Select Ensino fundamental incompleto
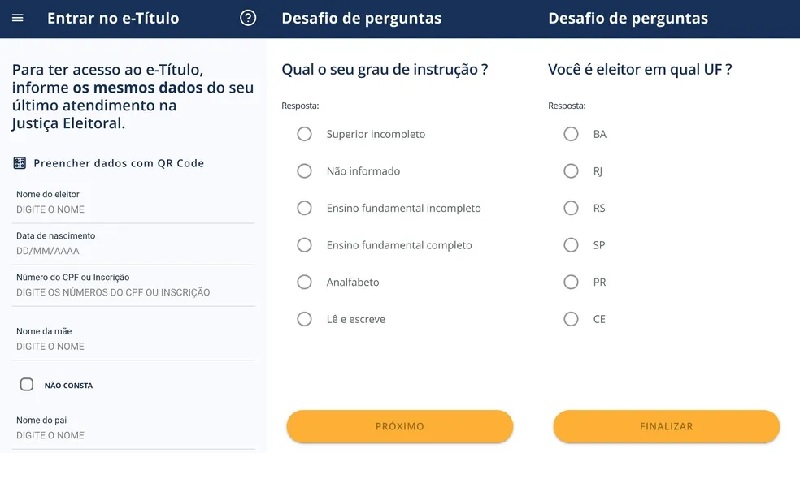The width and height of the screenshot is (800, 500). point(305,208)
